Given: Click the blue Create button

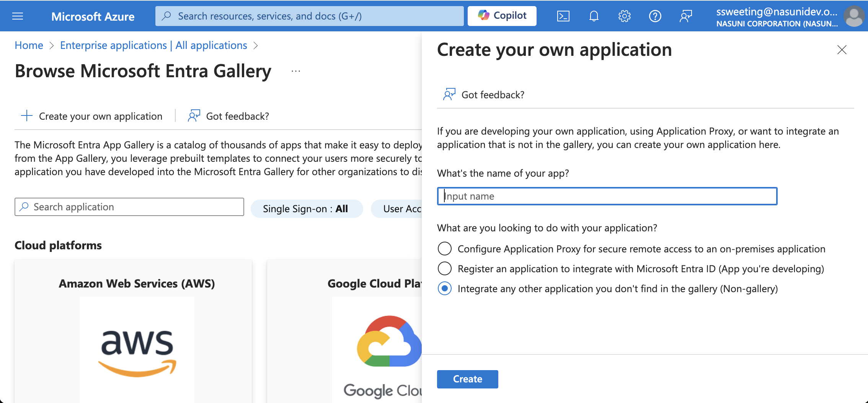Looking at the screenshot, I should pyautogui.click(x=467, y=379).
